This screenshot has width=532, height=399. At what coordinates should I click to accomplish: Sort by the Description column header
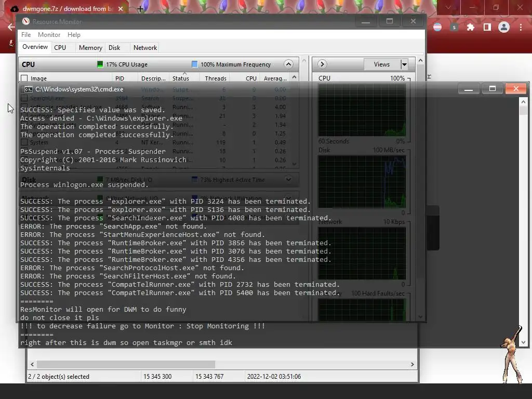pos(153,78)
